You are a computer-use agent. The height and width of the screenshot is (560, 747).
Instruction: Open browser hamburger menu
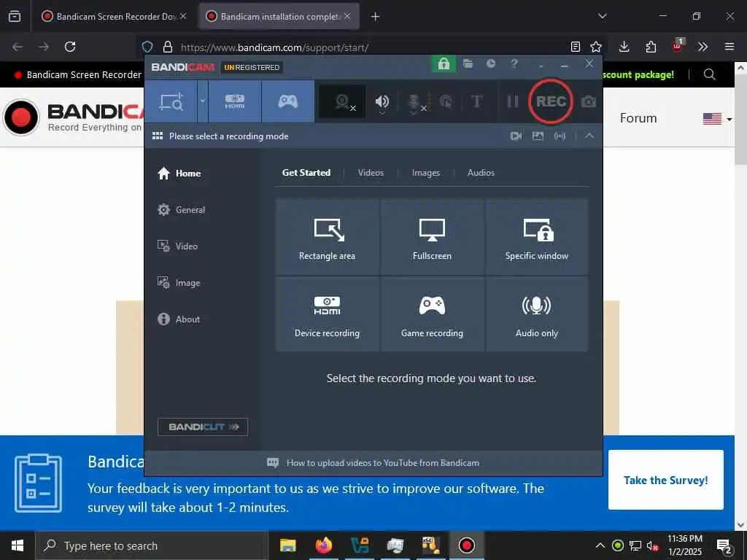729,47
